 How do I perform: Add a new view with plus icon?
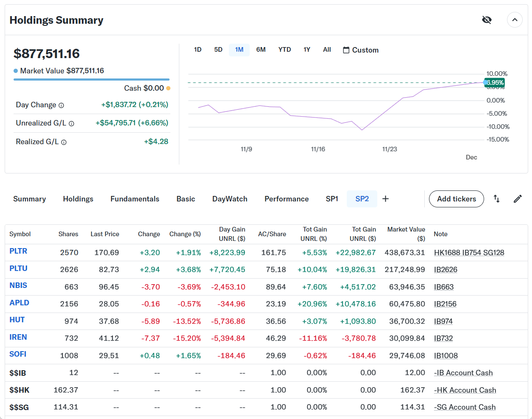(385, 199)
